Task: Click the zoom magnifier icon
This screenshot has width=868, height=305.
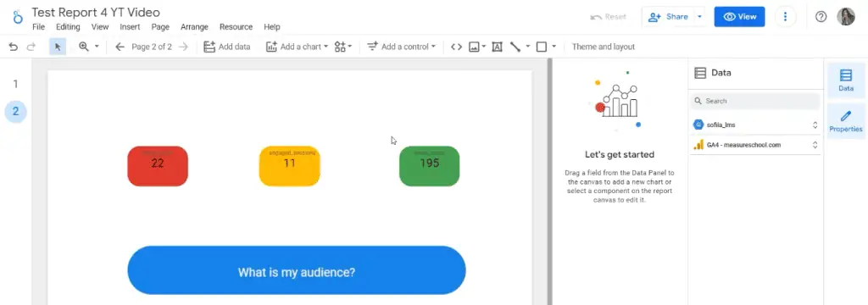Action: 84,47
